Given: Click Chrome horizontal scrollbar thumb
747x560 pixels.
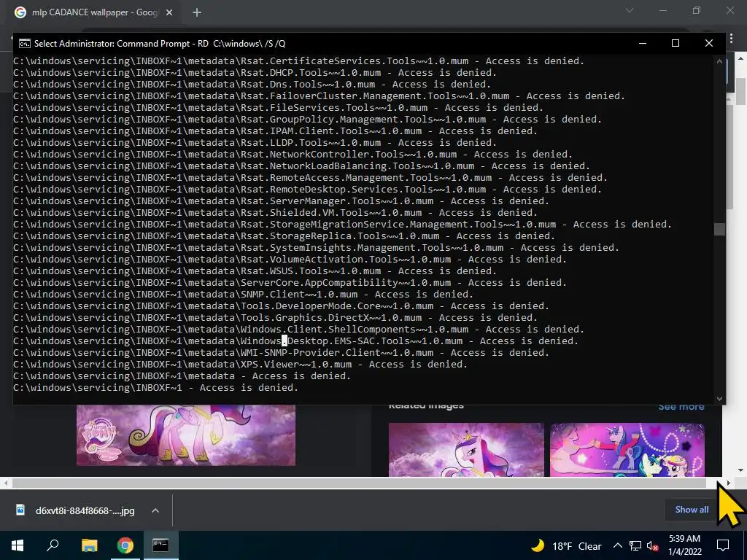Looking at the screenshot, I should tap(359, 483).
